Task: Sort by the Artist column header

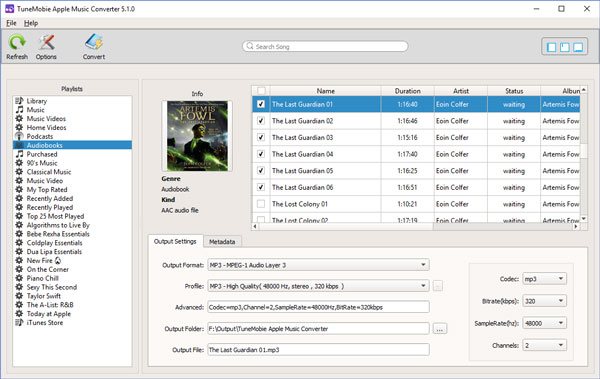Action: [461, 91]
